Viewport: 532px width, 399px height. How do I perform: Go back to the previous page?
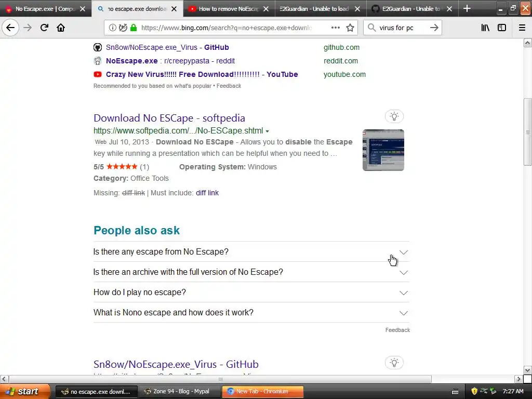pos(10,28)
